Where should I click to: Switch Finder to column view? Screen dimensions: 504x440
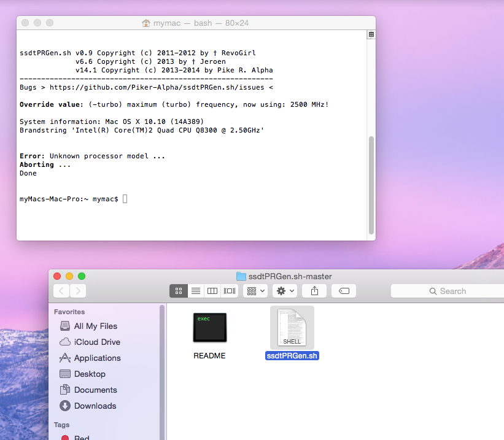(212, 291)
